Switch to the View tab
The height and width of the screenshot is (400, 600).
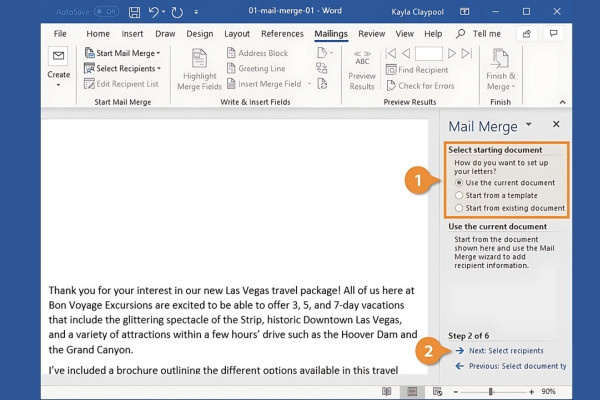404,34
